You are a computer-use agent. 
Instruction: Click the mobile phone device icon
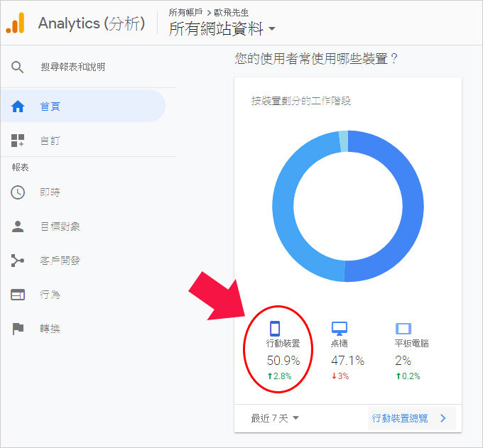point(275,328)
